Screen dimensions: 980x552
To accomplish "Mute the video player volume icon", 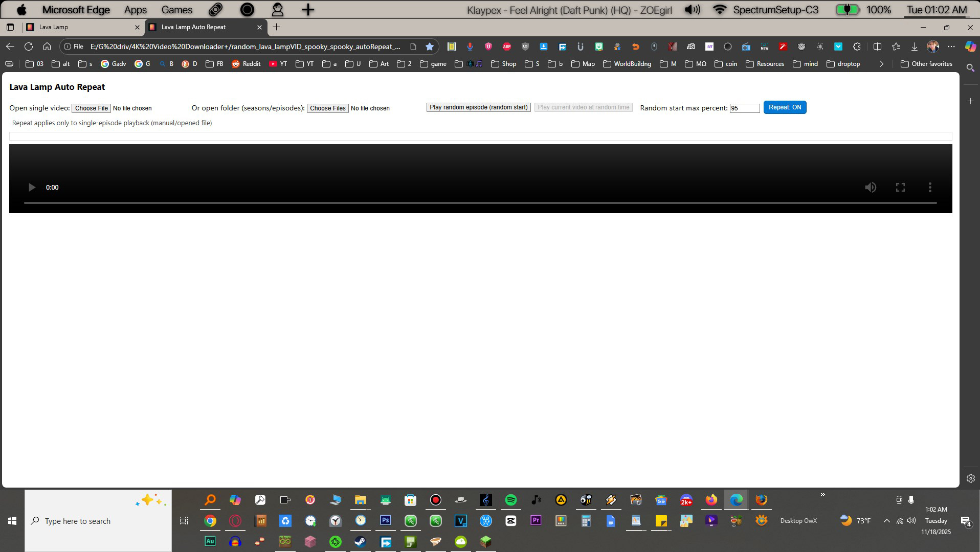I will pyautogui.click(x=871, y=188).
